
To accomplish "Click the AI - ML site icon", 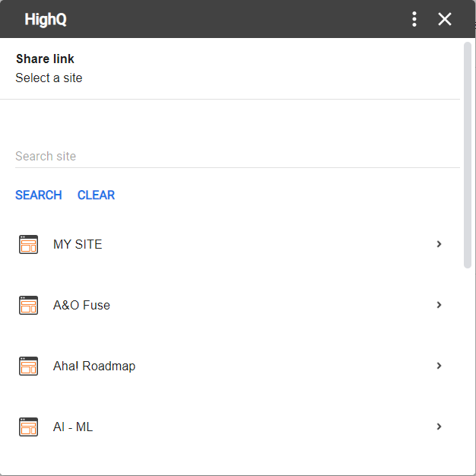I will tap(28, 427).
